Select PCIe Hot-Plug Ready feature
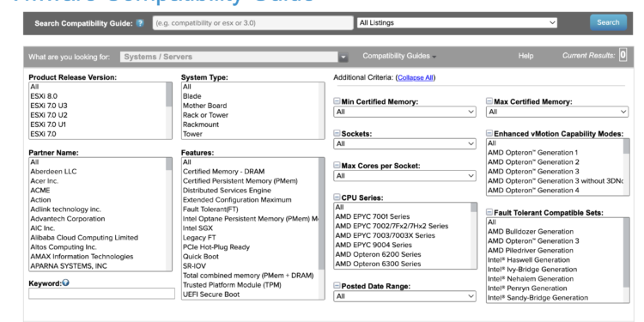The image size is (644, 322). click(x=216, y=247)
